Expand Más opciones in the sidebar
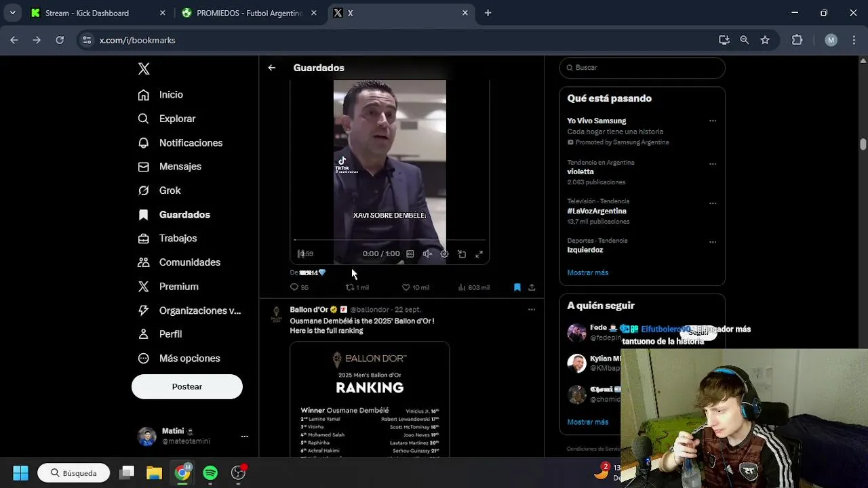 179,359
